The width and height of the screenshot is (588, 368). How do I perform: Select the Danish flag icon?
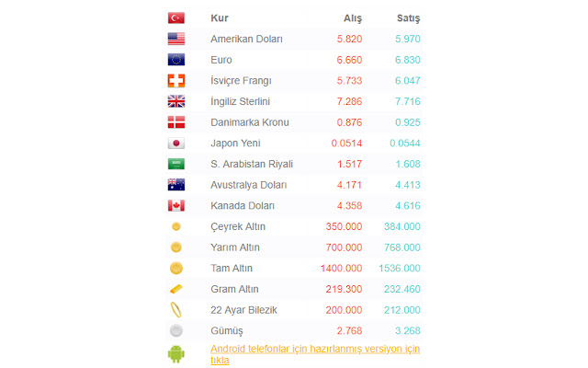(x=176, y=122)
